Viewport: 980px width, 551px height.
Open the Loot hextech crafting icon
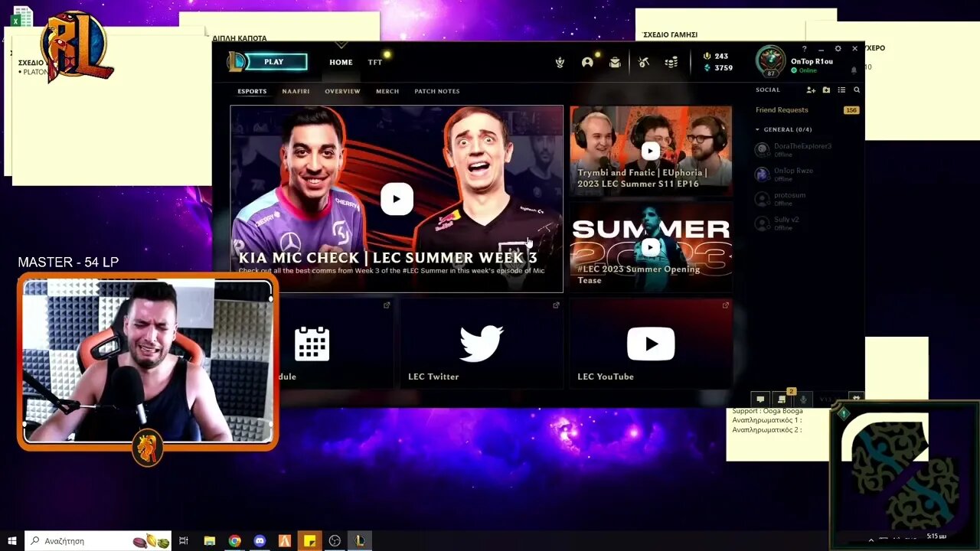tap(644, 62)
